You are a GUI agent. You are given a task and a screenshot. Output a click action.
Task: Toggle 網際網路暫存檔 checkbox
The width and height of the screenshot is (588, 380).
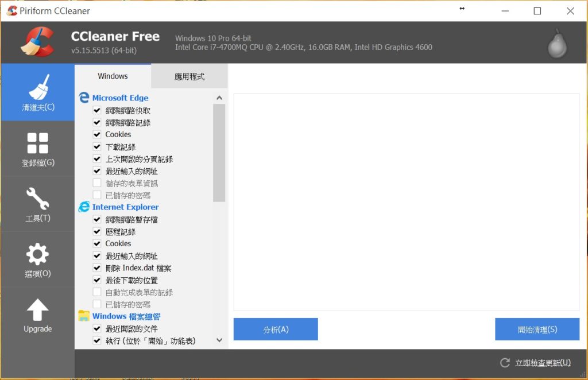coord(96,219)
